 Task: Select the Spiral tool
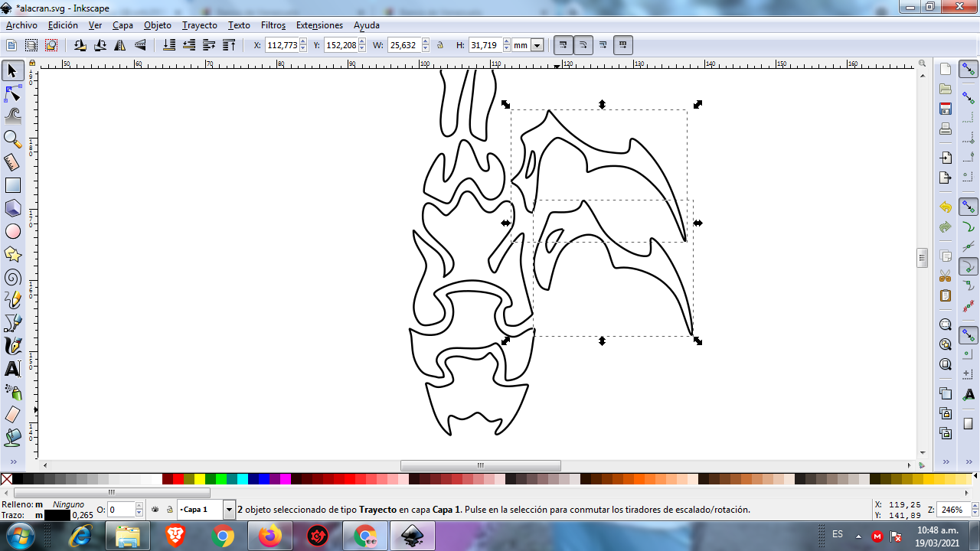[x=12, y=277]
